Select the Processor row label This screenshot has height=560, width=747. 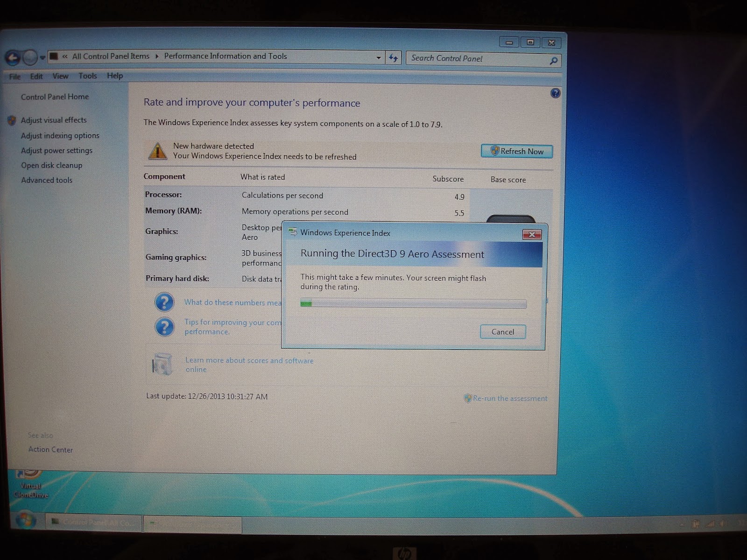point(163,195)
